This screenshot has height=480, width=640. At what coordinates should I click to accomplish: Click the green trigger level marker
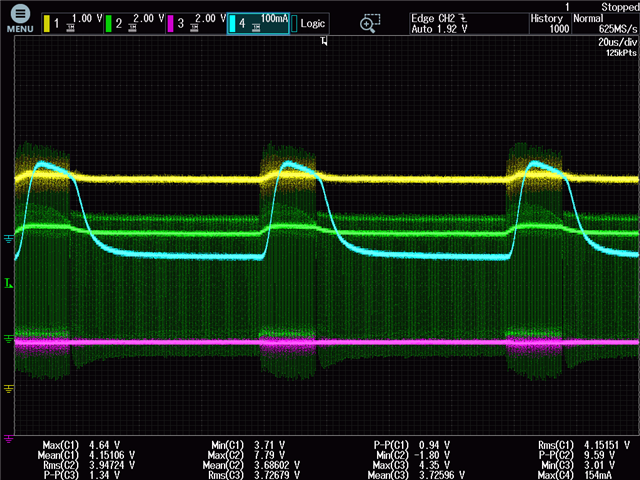pyautogui.click(x=8, y=283)
